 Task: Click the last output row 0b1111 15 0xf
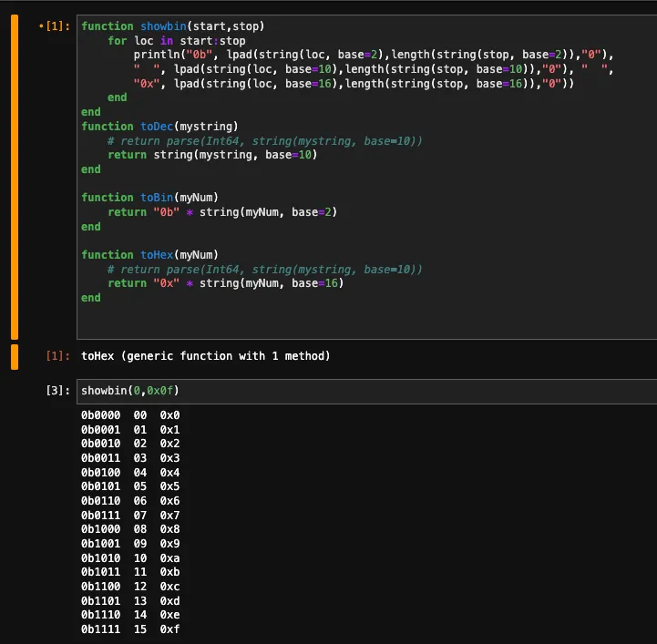tap(130, 629)
